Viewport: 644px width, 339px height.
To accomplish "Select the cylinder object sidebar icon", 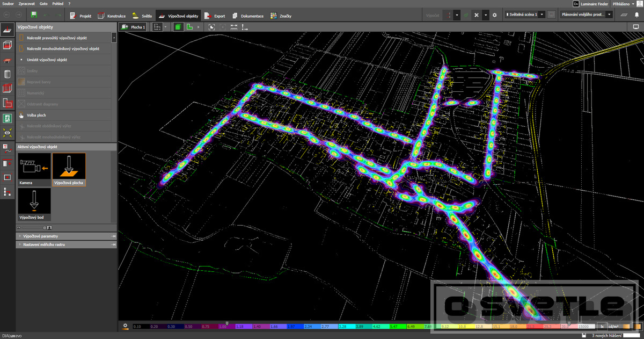I will point(8,74).
